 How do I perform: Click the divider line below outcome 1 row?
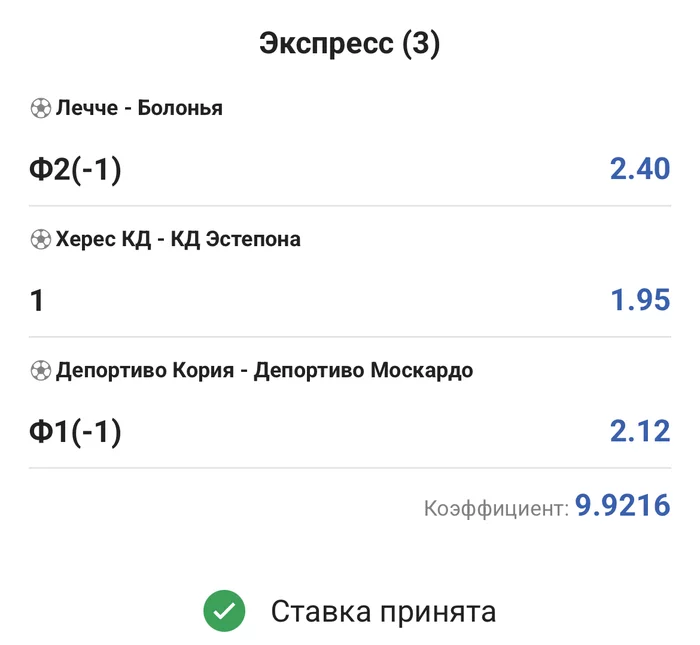(x=349, y=337)
